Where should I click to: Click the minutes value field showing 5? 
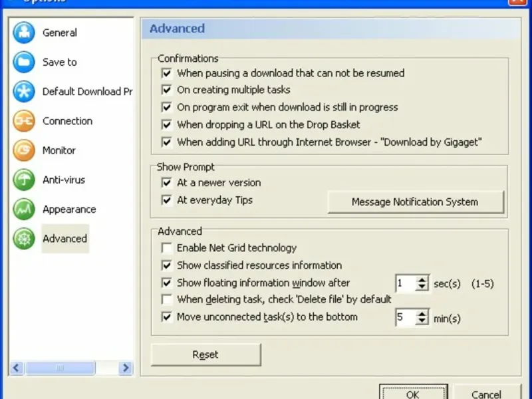[406, 317]
